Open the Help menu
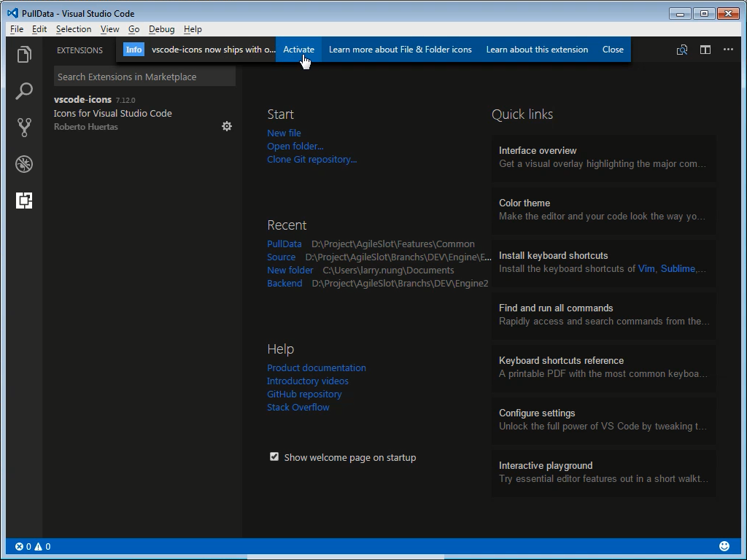Viewport: 747px width, 560px height. click(x=193, y=29)
